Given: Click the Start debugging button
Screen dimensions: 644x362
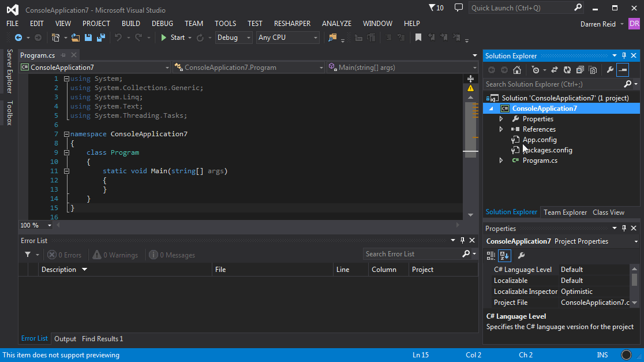Looking at the screenshot, I should pos(175,37).
